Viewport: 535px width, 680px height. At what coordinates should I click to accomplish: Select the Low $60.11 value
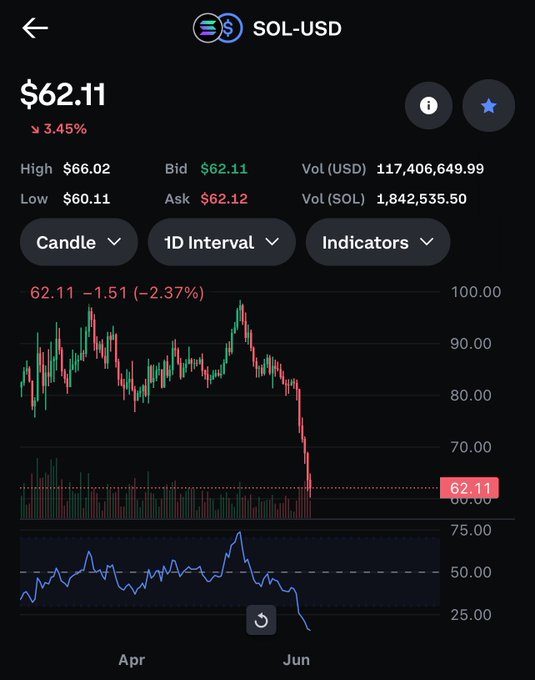(87, 199)
